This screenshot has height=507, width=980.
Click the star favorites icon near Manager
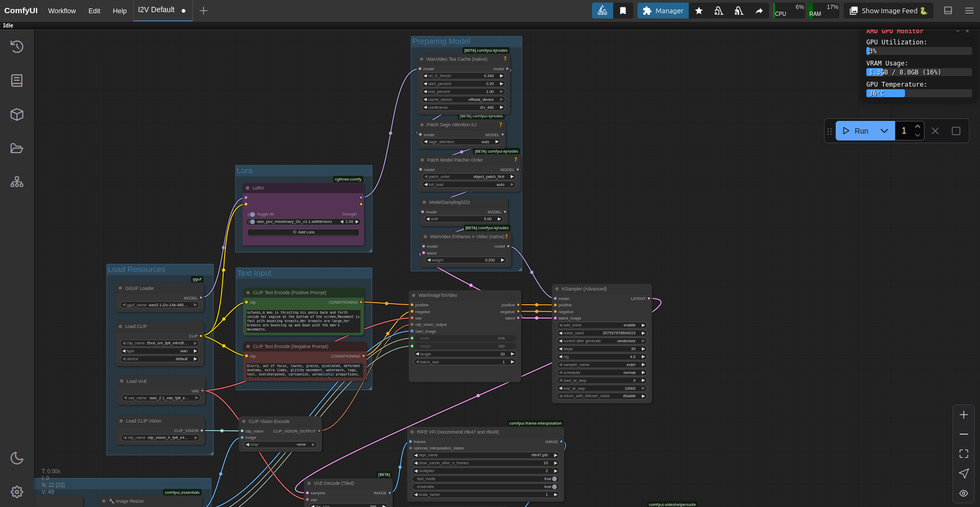click(x=699, y=11)
